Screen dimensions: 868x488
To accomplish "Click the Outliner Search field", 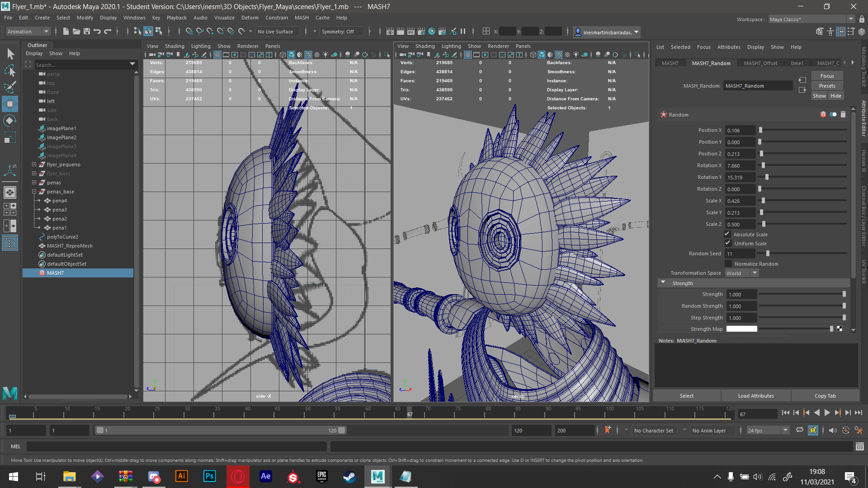I will coord(86,65).
